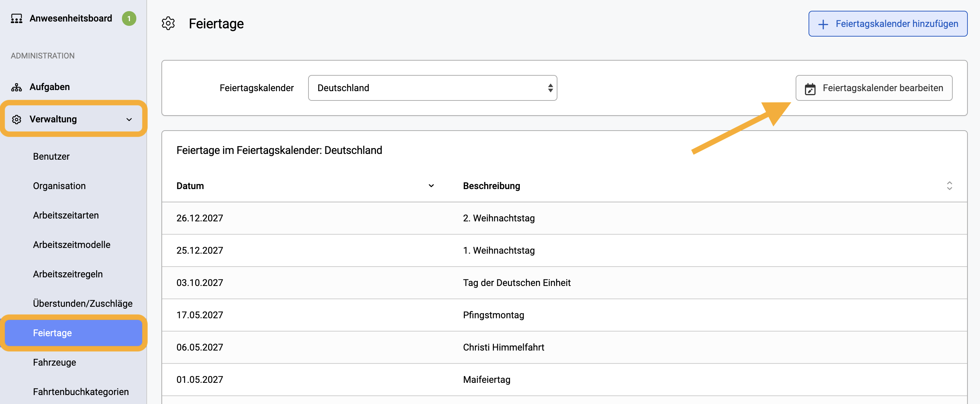The width and height of the screenshot is (980, 404).
Task: Open Überstunden/Zuschläge settings
Action: [x=83, y=304]
